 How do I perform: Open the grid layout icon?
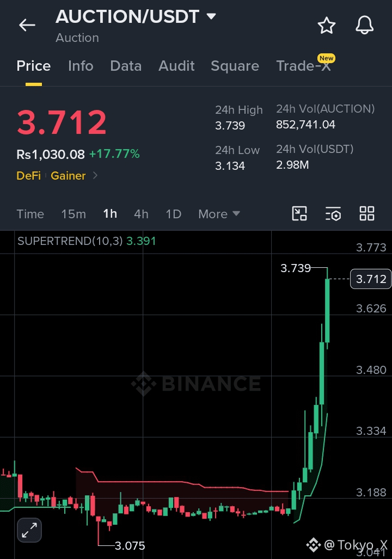pos(366,214)
